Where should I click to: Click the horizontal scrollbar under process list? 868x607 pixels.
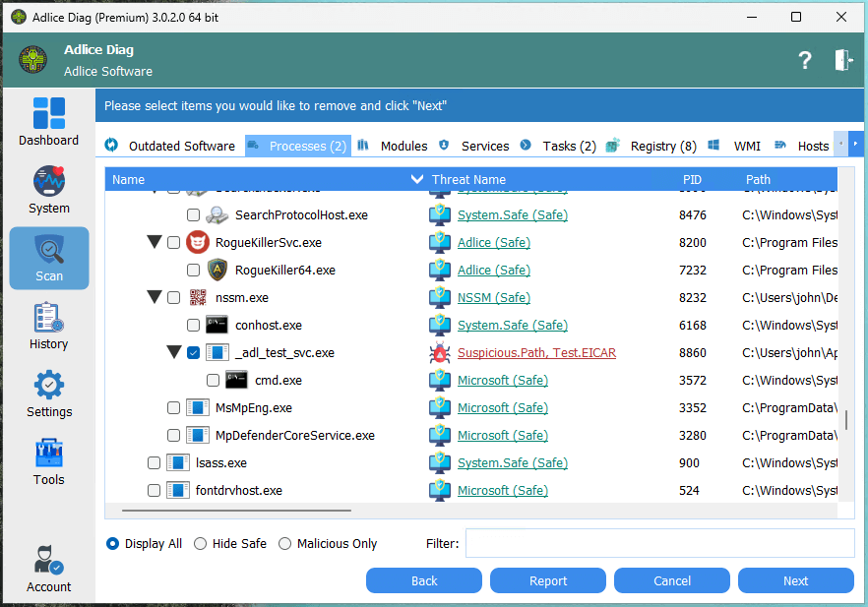235,511
